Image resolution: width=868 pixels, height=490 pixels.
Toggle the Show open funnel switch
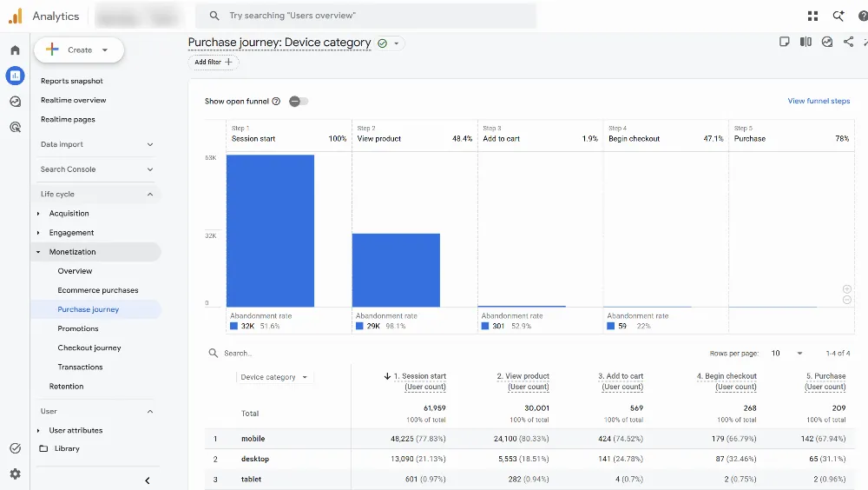(x=299, y=101)
